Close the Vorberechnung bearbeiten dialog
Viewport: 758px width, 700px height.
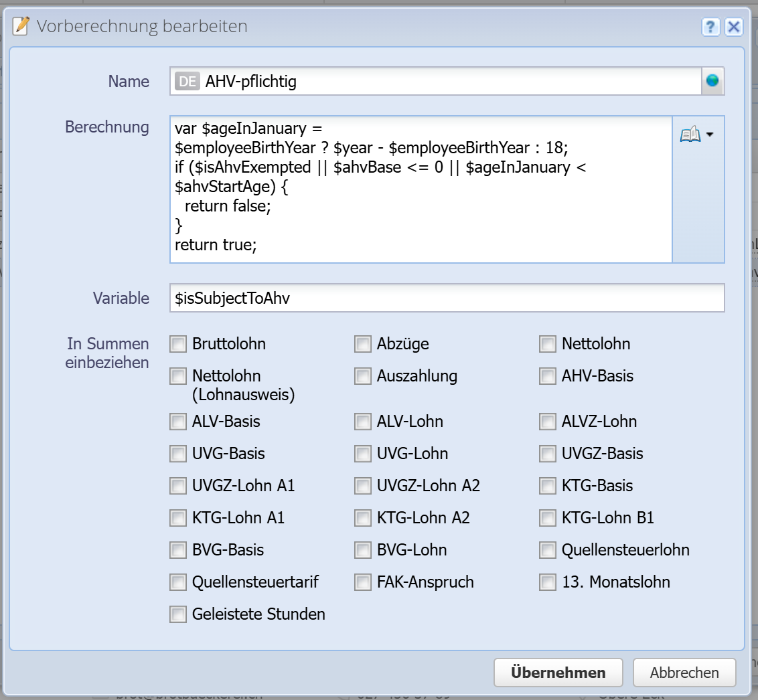click(734, 27)
